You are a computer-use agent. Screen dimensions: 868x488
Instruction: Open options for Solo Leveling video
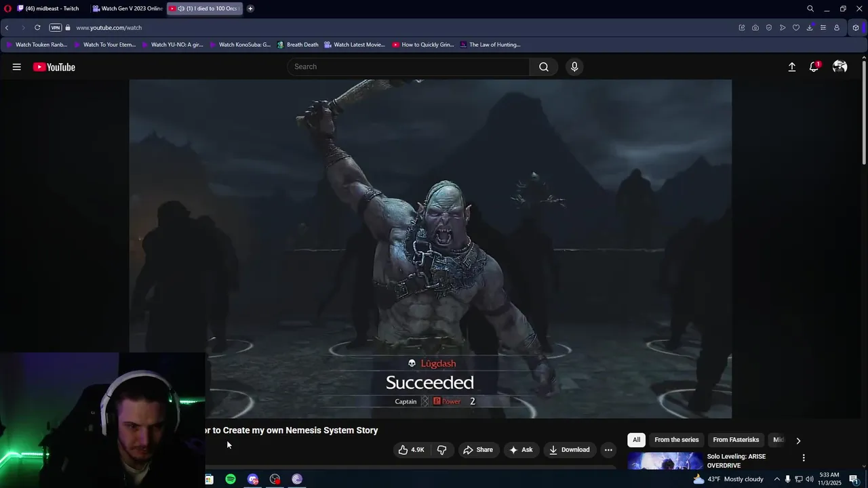pos(804,458)
